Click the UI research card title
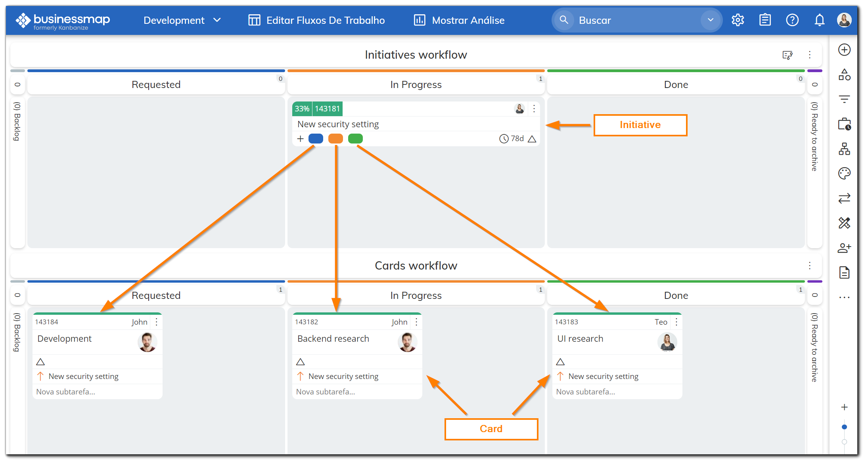The width and height of the screenshot is (868, 465). [580, 339]
